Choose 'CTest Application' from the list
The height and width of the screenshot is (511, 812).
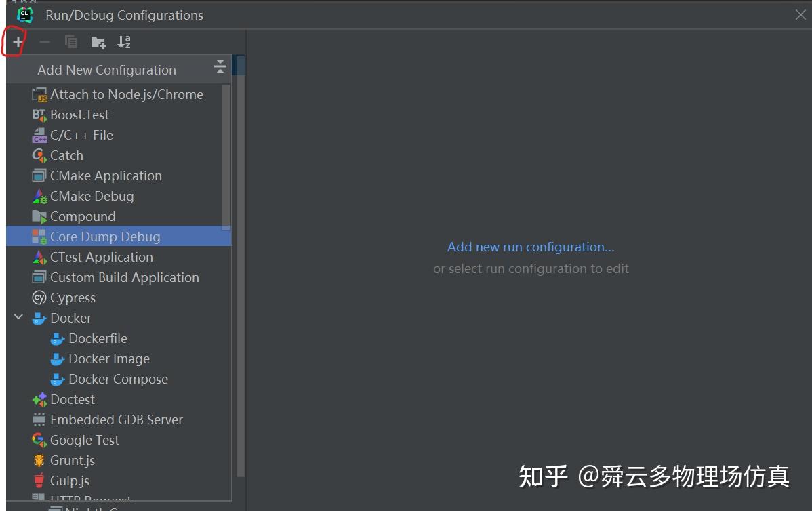(102, 258)
